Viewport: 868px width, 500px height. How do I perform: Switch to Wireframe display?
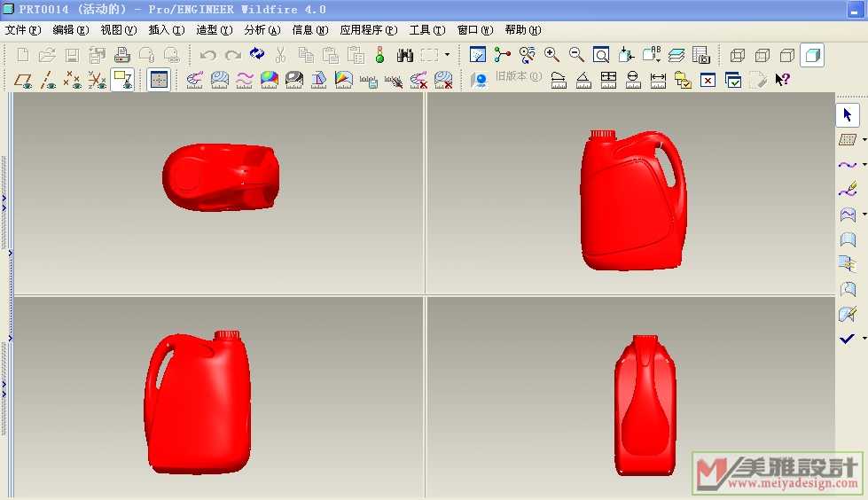(x=738, y=55)
